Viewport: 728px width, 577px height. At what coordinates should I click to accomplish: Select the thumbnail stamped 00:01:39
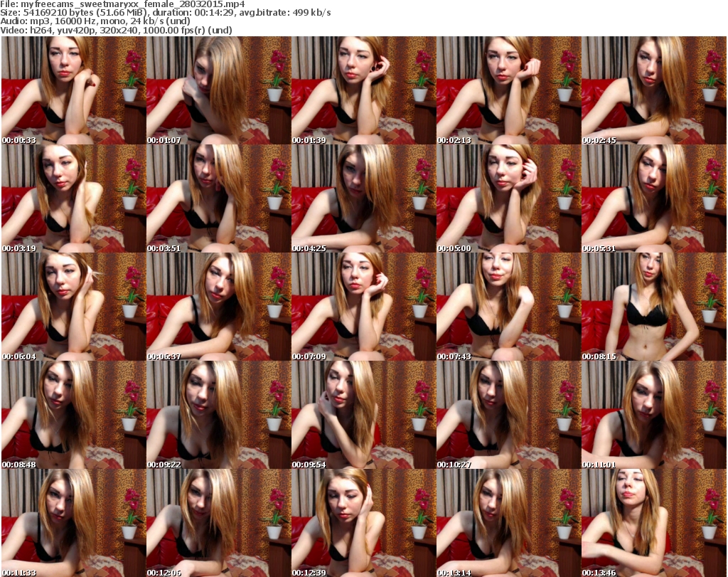coord(364,90)
